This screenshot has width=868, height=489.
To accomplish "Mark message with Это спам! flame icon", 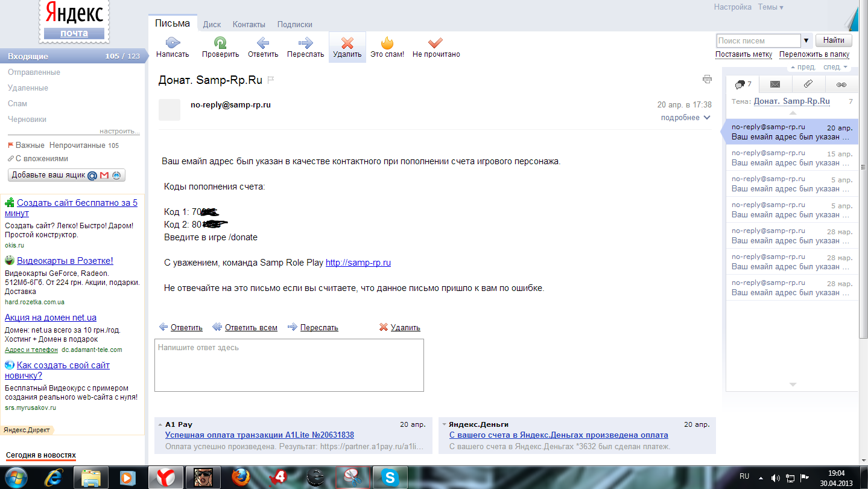I will click(387, 43).
